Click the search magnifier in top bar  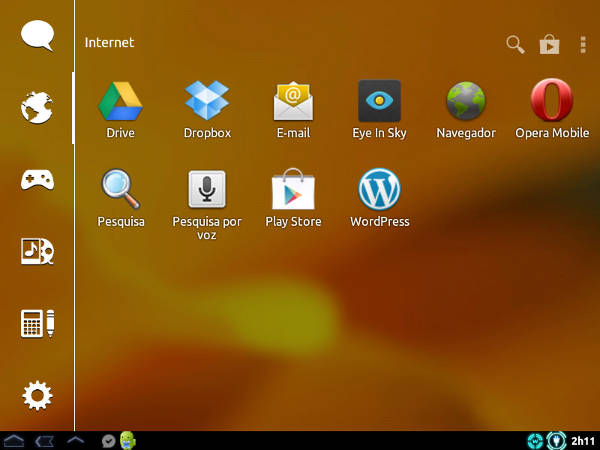[515, 44]
